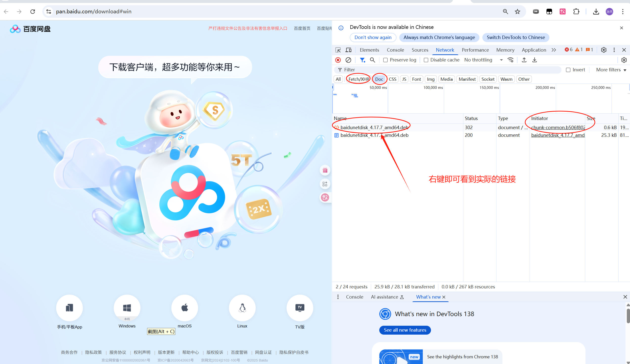Export HAR file with download arrow
The image size is (630, 364).
click(x=535, y=60)
